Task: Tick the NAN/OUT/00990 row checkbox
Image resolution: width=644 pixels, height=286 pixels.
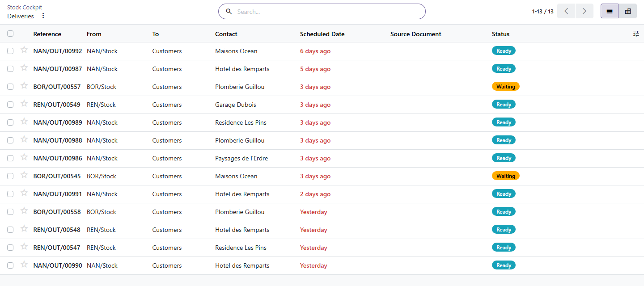Action: click(10, 265)
